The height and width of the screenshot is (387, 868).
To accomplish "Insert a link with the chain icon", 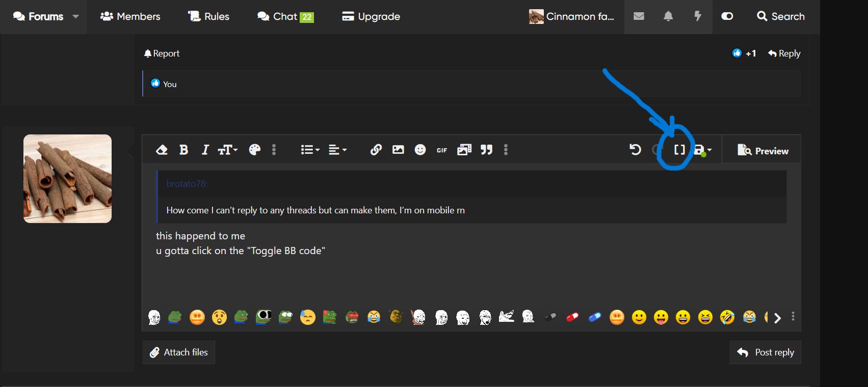I will (376, 150).
